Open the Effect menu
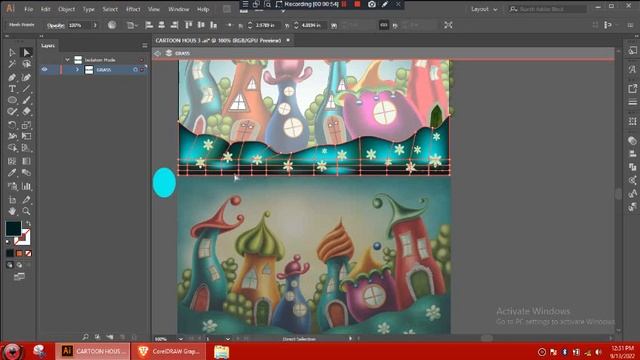640x360 pixels. click(133, 9)
